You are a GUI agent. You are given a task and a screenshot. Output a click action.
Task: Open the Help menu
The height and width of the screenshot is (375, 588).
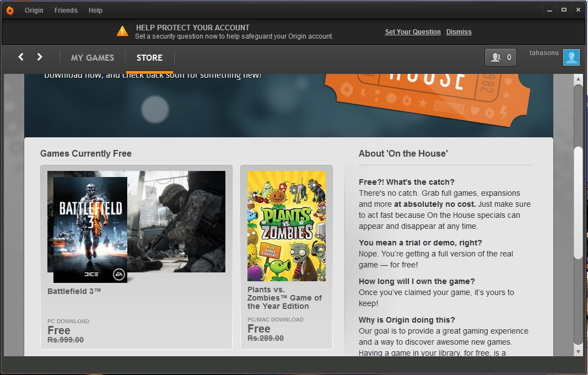click(x=95, y=10)
